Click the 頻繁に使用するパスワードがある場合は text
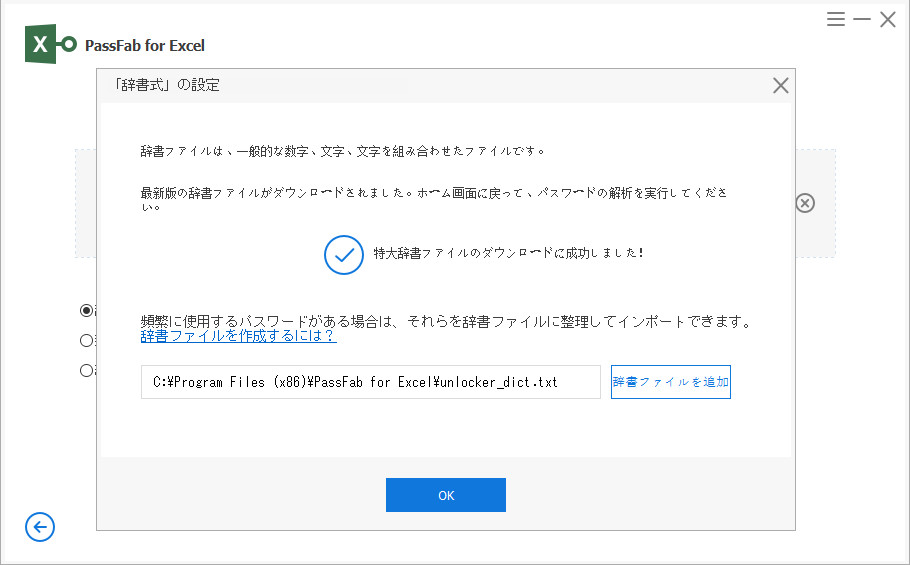This screenshot has width=910, height=565. tap(446, 321)
